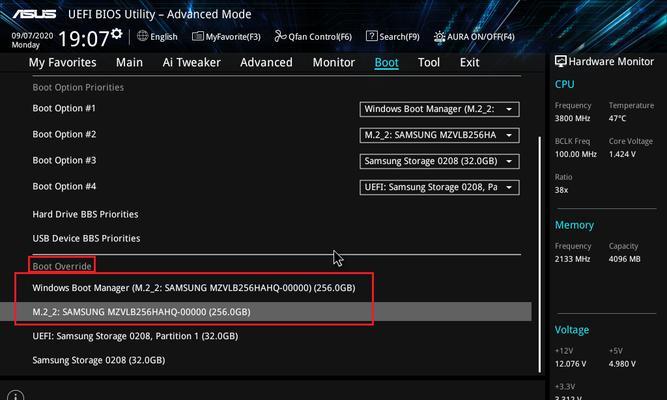Click the BCLK Freq value 100.00 MHz
Screen dimensions: 667x400
(x=576, y=154)
